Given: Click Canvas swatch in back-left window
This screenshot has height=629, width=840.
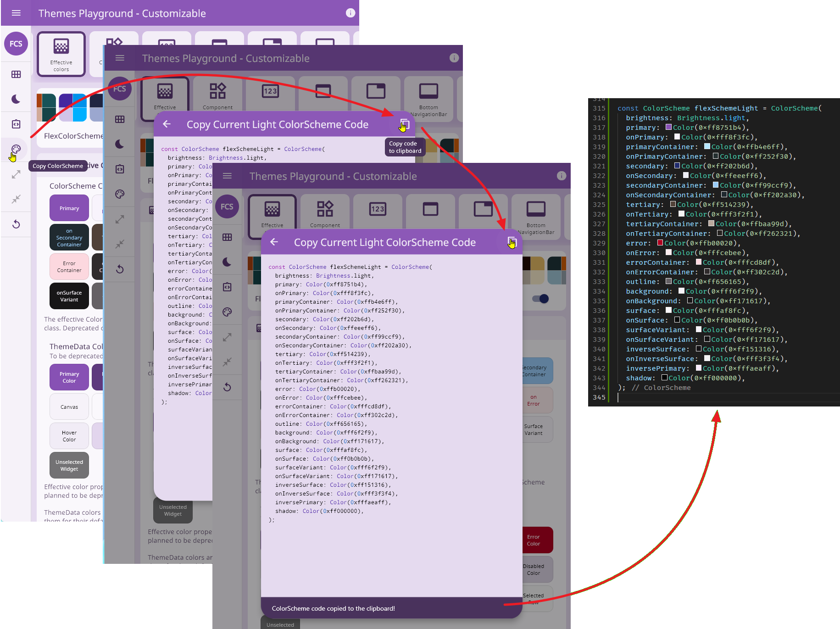Looking at the screenshot, I should point(69,406).
